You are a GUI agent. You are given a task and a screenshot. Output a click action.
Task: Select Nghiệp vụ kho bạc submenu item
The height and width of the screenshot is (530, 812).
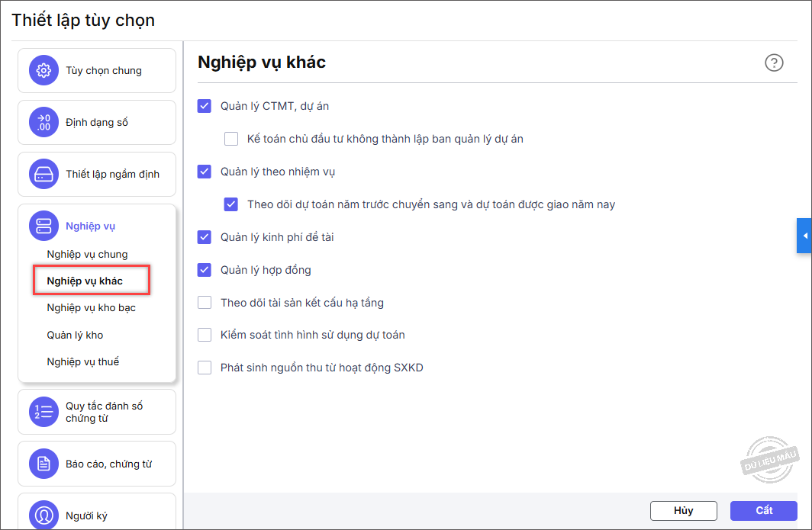[x=91, y=308]
